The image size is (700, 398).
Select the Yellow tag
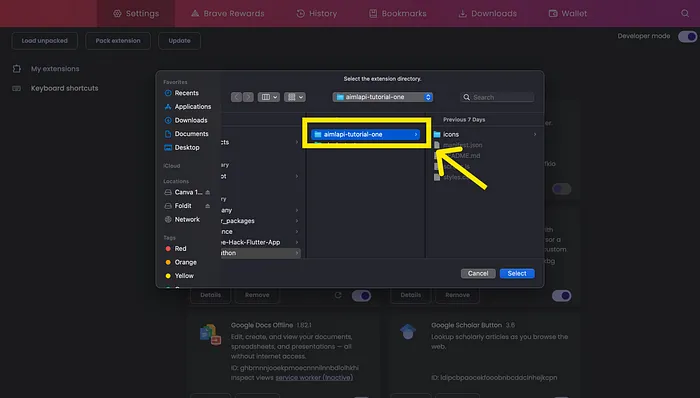point(184,276)
